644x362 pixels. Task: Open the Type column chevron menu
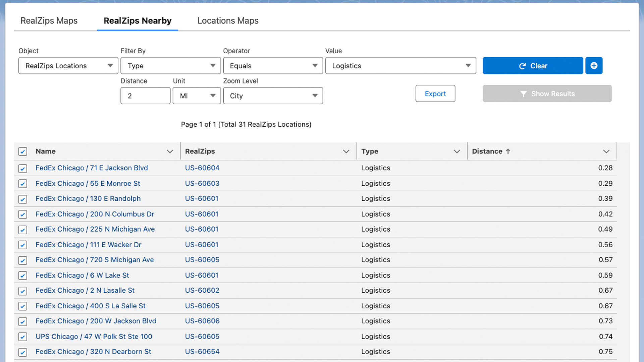point(457,152)
